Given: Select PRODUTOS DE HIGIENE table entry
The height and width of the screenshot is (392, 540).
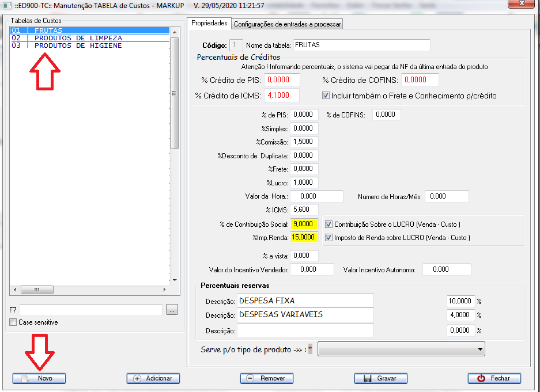Looking at the screenshot, I should pos(78,45).
